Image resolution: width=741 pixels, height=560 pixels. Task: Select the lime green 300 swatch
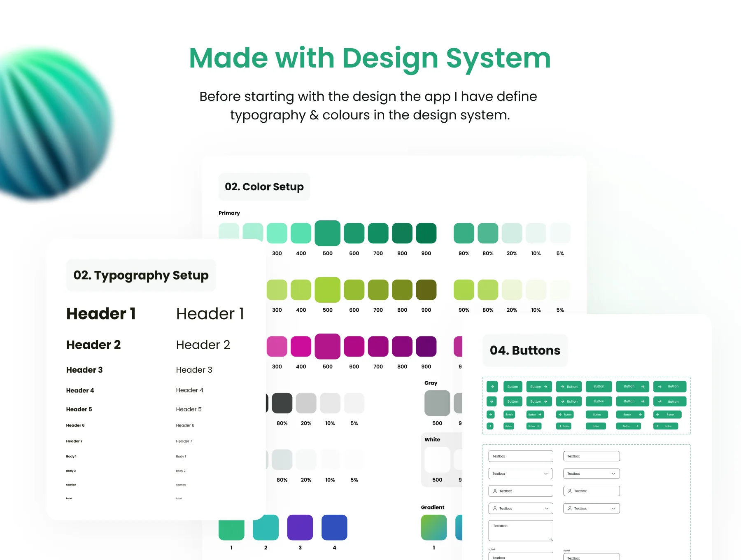pyautogui.click(x=277, y=290)
